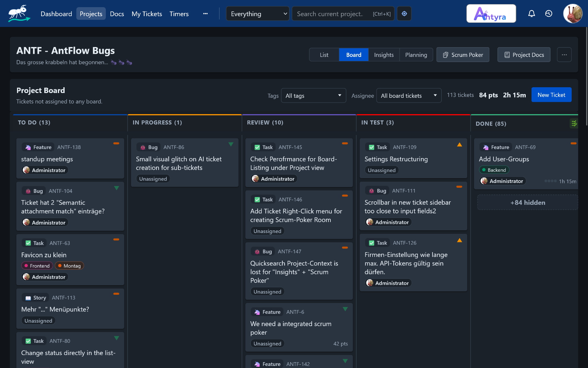
Task: Click low priority arrow on ANTF-104
Action: (x=117, y=188)
